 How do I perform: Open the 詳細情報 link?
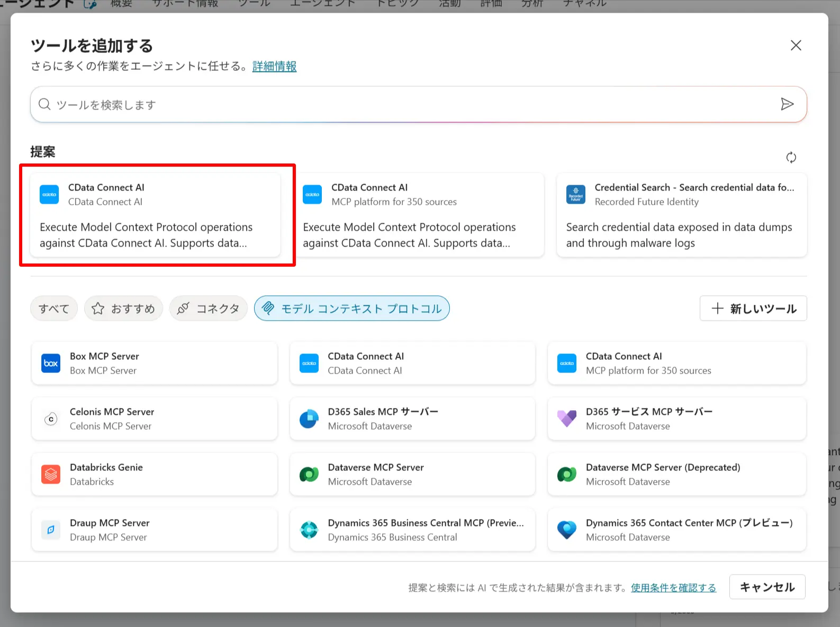[x=274, y=66]
